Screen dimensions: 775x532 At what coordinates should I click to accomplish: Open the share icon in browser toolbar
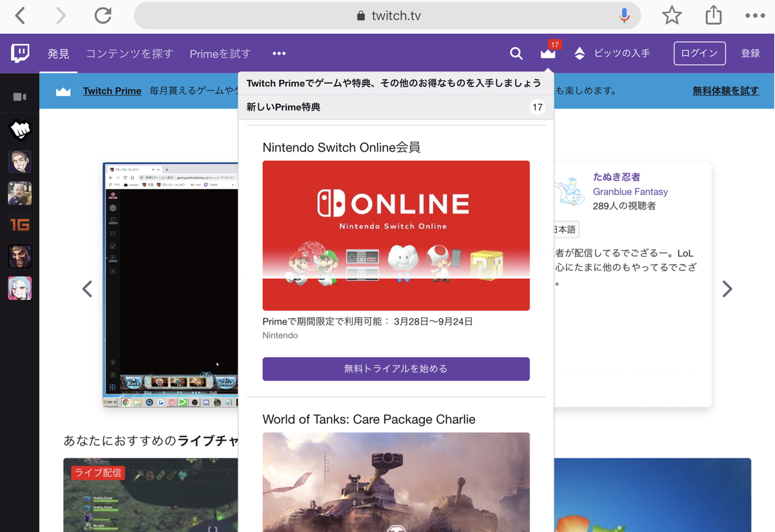coord(714,15)
